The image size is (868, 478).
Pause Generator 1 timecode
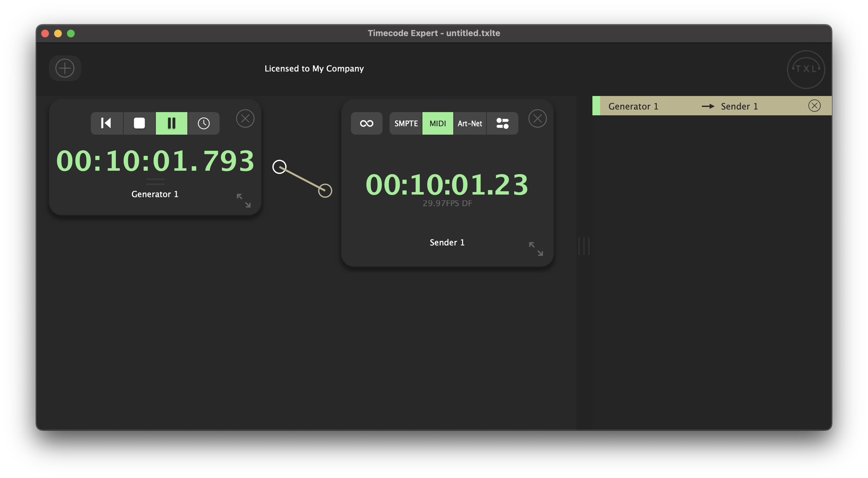click(x=171, y=123)
